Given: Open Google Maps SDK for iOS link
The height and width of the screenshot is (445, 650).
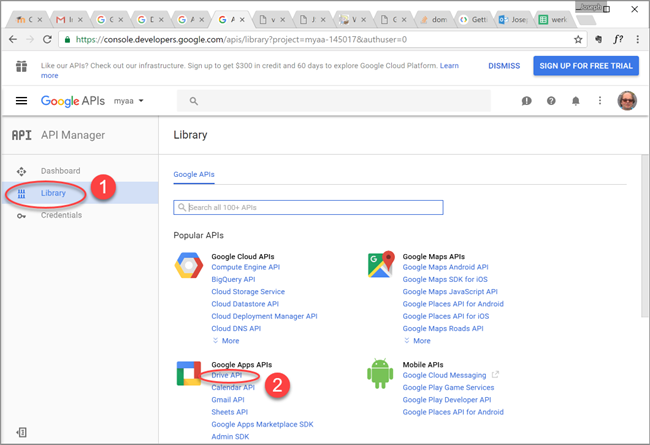Looking at the screenshot, I should coord(445,280).
